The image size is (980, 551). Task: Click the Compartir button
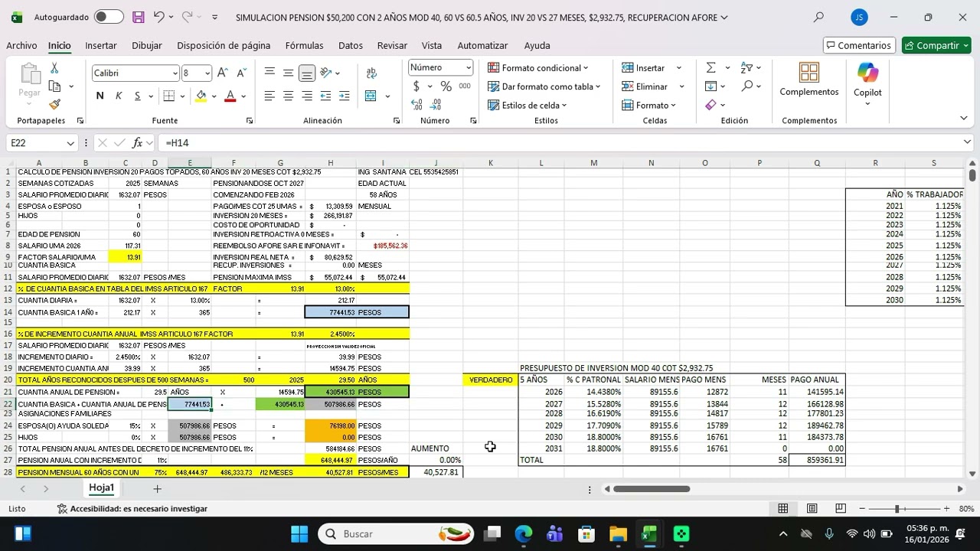tap(936, 45)
